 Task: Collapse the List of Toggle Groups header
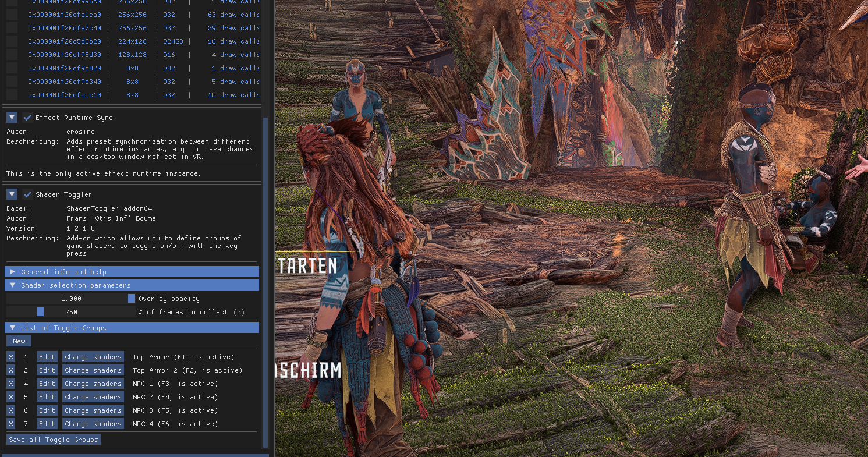point(132,328)
